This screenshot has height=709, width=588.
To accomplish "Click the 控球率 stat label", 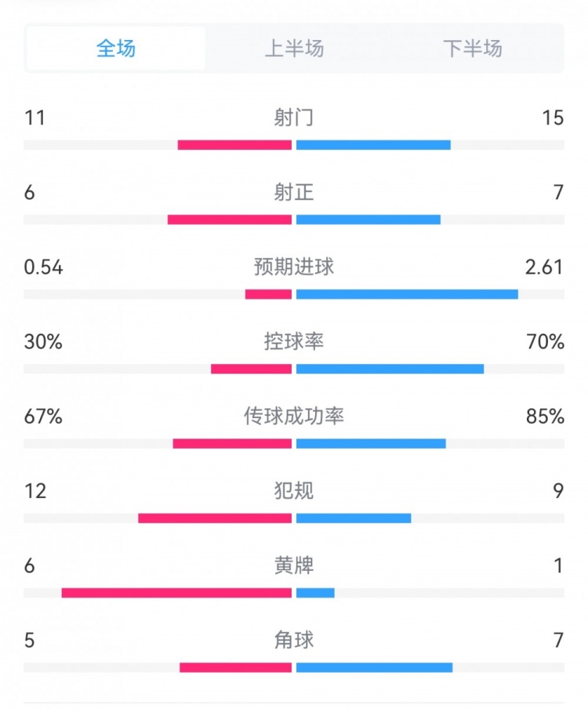I will (x=294, y=342).
